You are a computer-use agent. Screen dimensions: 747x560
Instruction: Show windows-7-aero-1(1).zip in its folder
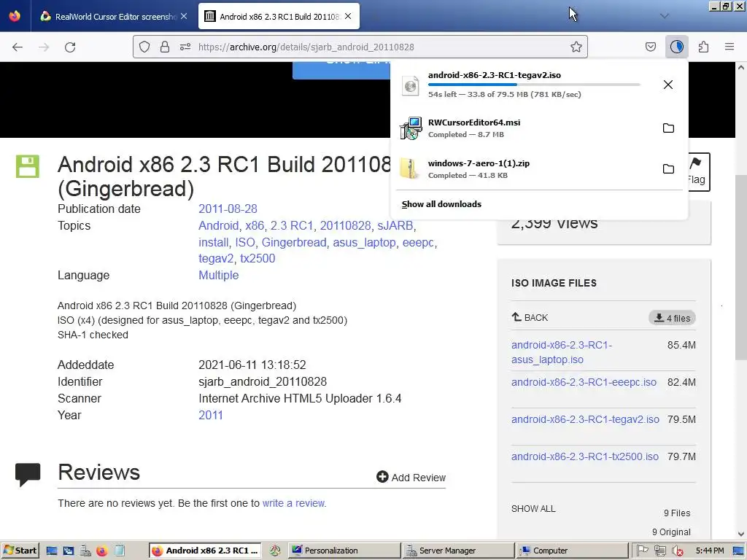(x=668, y=169)
